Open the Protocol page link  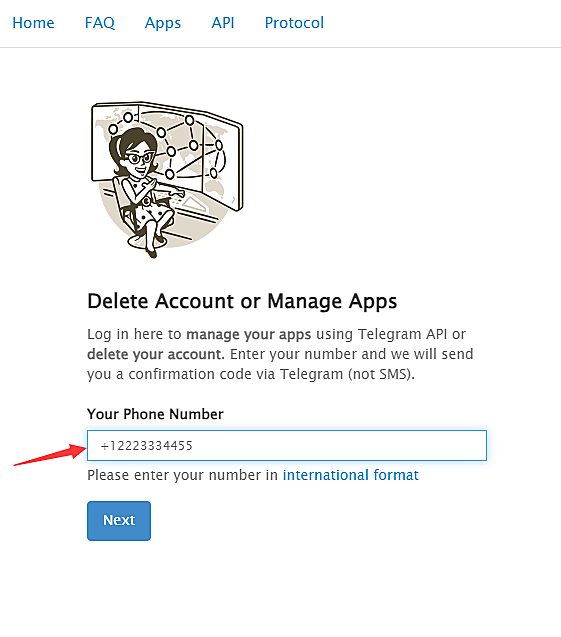[x=294, y=23]
